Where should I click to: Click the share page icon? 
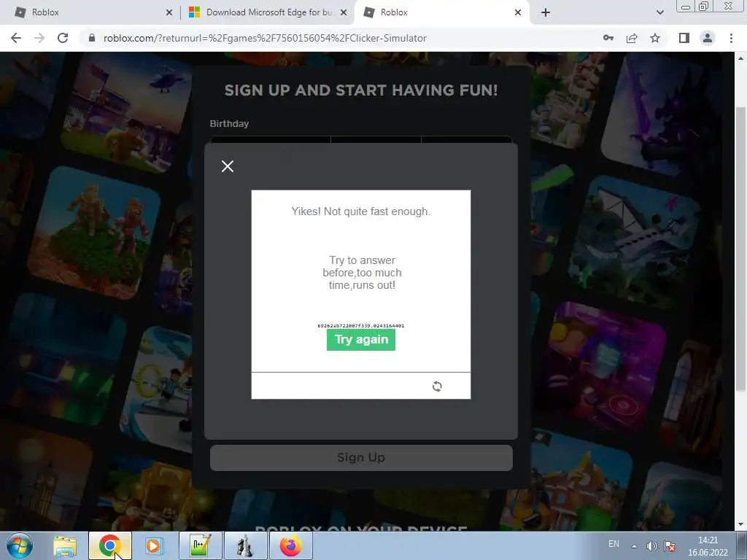tap(632, 38)
